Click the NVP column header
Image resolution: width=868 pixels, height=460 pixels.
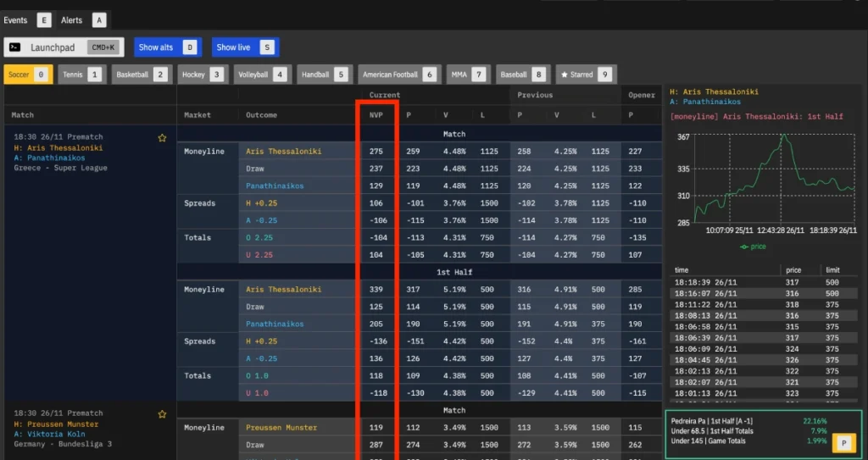(376, 115)
